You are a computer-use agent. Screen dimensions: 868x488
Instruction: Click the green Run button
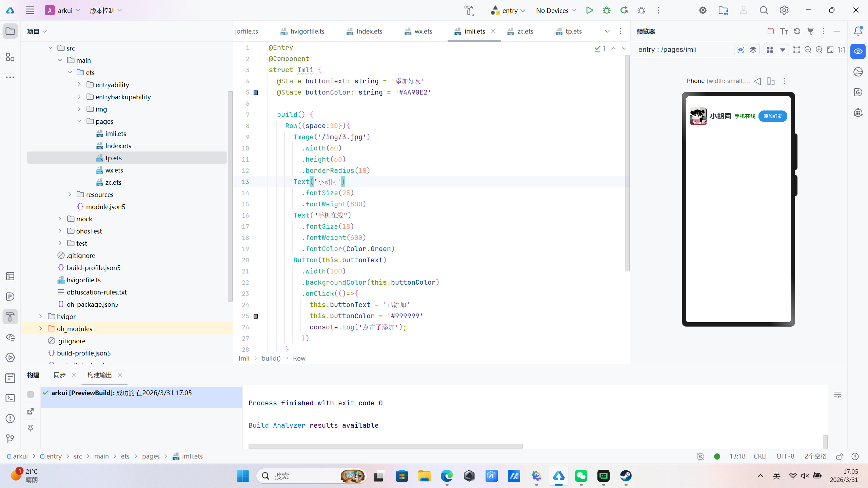click(589, 10)
